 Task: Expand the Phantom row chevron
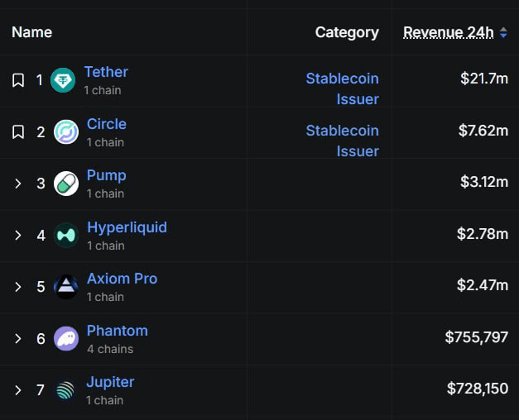(18, 338)
